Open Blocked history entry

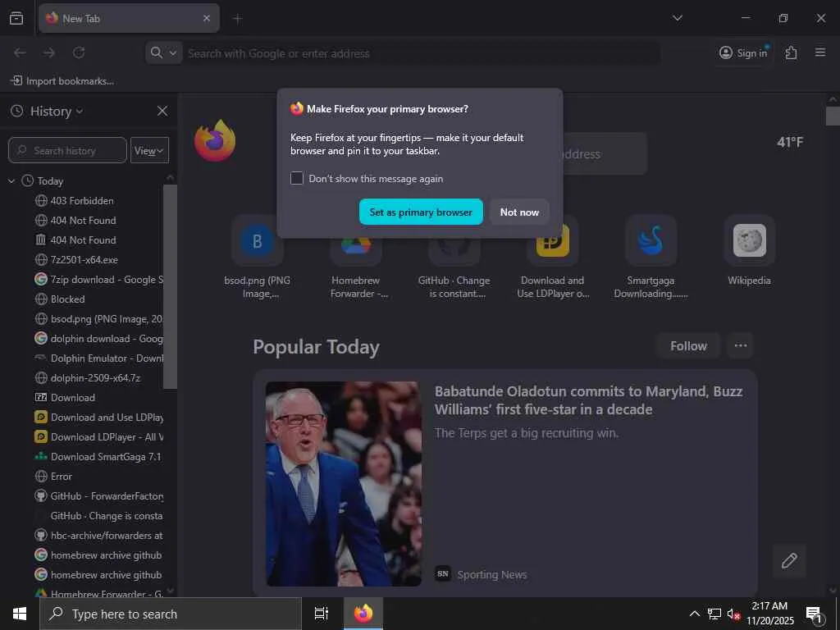coord(67,299)
